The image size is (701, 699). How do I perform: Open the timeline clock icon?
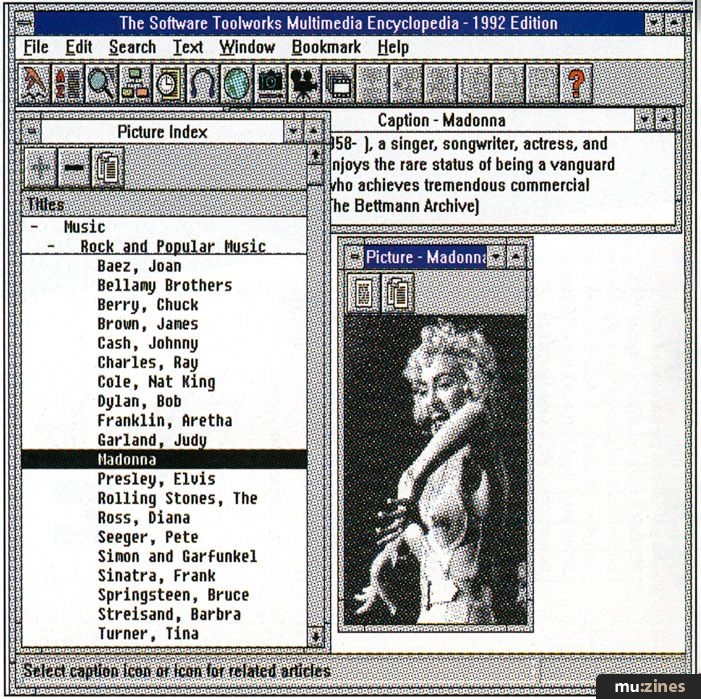tap(169, 84)
